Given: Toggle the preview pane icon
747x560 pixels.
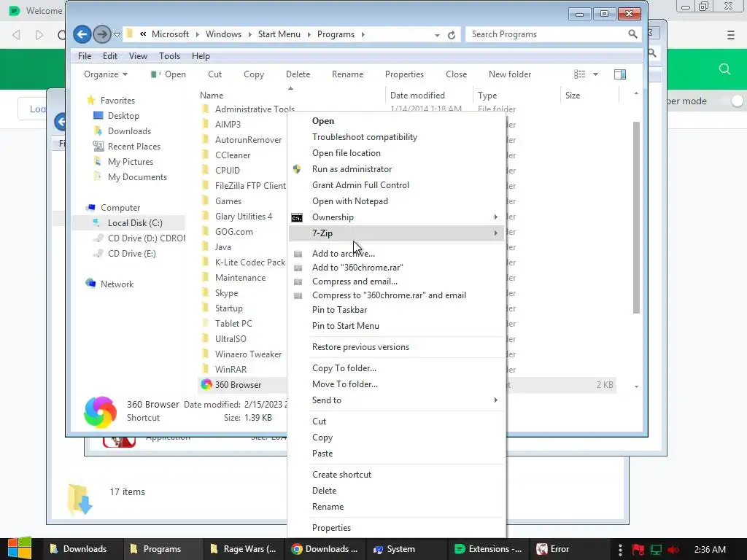Looking at the screenshot, I should 620,74.
